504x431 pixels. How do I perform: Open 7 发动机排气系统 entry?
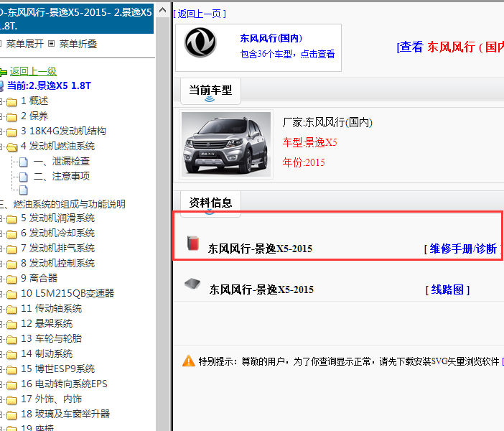[x=58, y=248]
